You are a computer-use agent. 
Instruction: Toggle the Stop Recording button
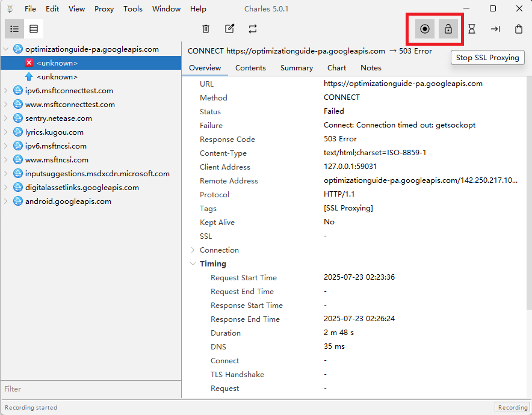tap(425, 29)
